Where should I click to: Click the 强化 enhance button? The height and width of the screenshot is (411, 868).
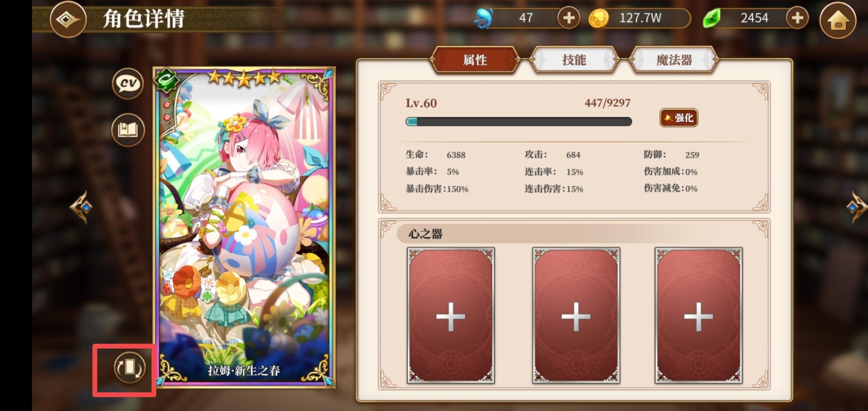pyautogui.click(x=679, y=118)
